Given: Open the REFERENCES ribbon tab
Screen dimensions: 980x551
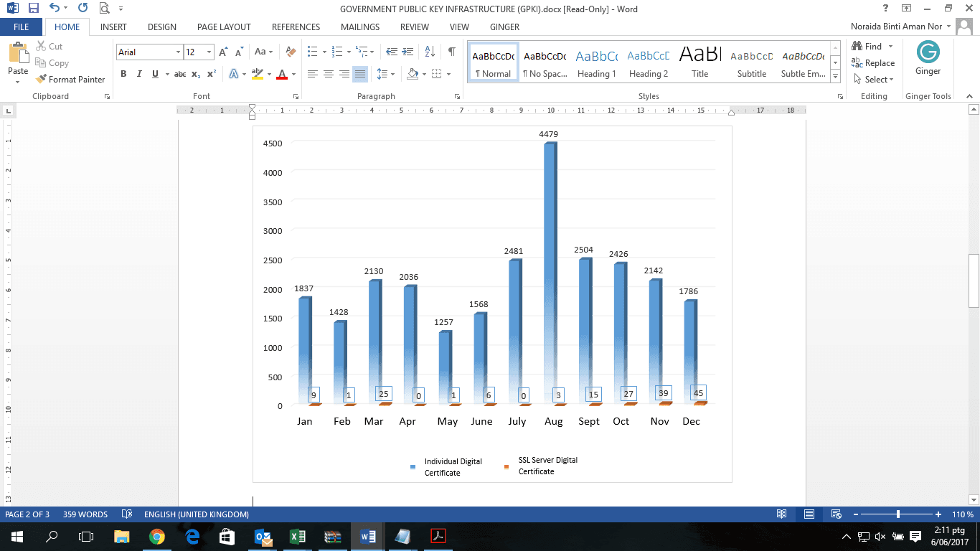Looking at the screenshot, I should point(296,27).
